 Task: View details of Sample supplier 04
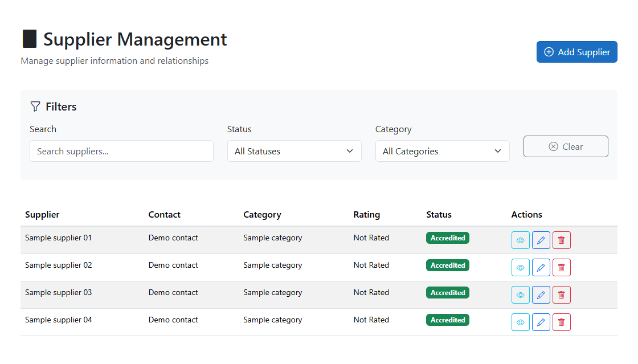point(521,322)
